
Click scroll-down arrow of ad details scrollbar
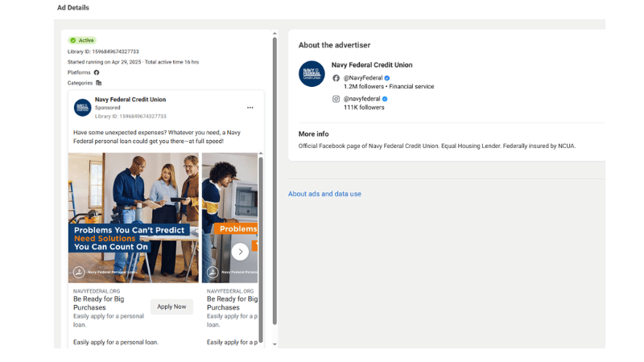(275, 344)
